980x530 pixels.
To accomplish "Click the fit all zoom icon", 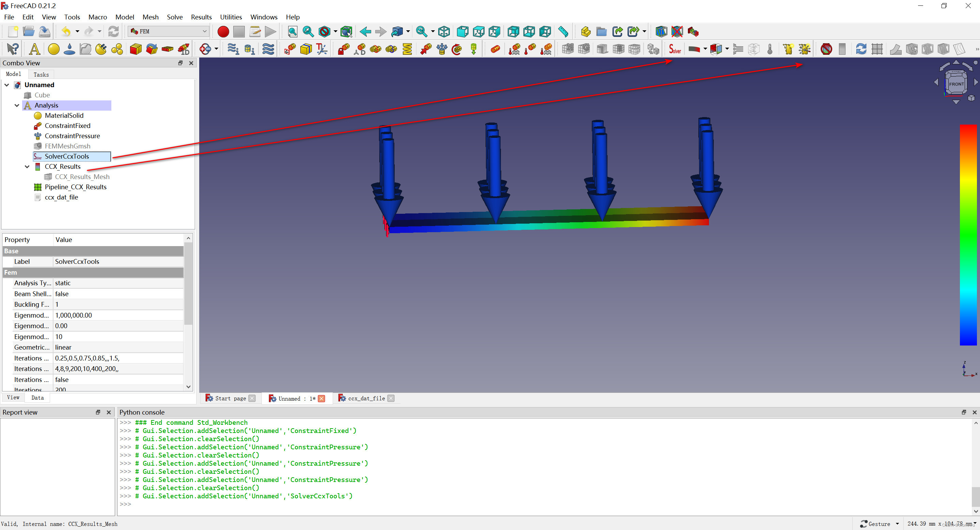I will coord(292,32).
